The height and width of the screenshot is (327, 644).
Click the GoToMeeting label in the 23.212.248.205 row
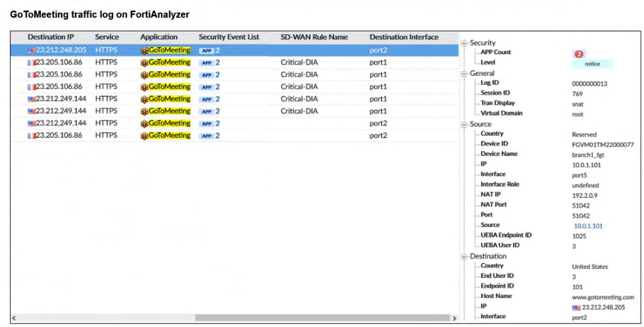coord(169,50)
